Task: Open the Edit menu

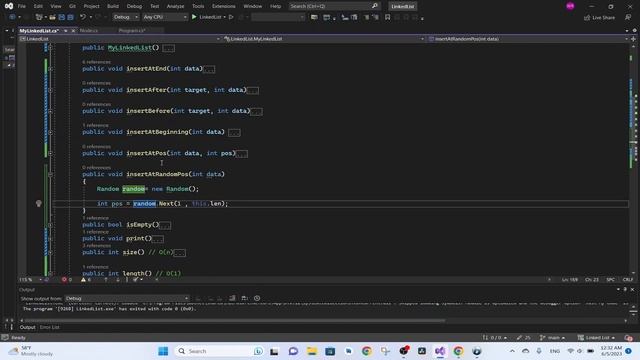Action: tap(38, 6)
